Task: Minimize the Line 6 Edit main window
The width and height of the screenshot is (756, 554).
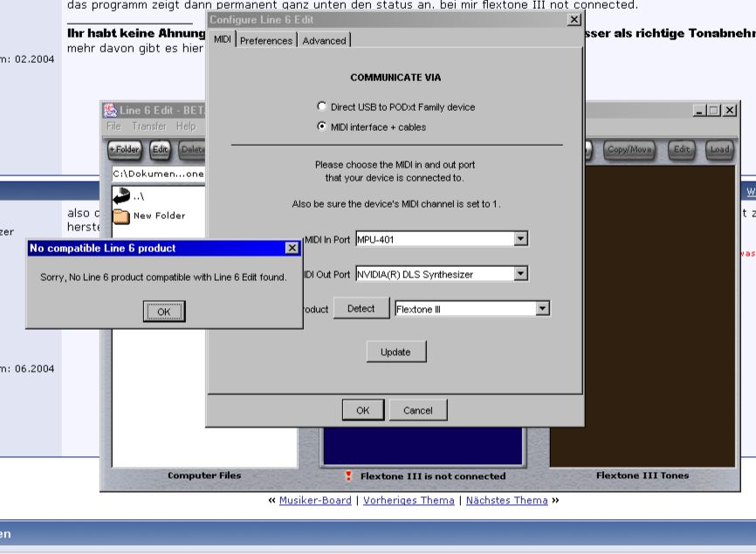Action: click(700, 110)
